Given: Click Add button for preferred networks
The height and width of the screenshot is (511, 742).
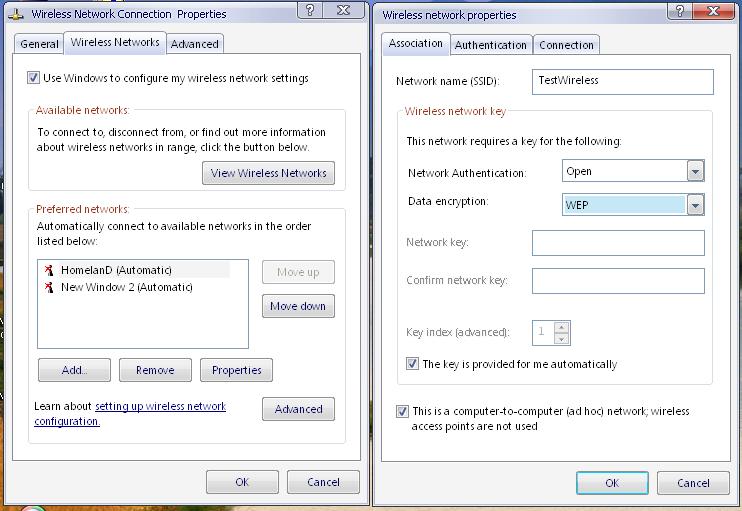Looking at the screenshot, I should 74,370.
